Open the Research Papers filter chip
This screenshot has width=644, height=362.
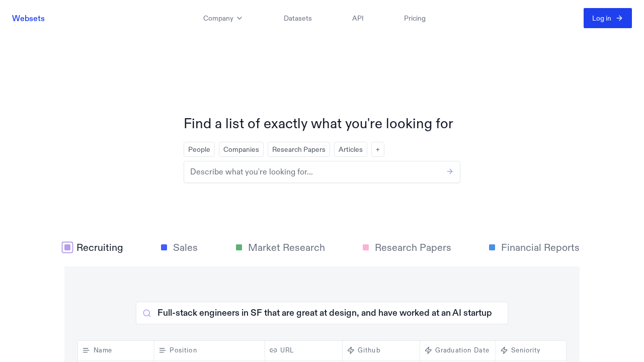tap(299, 149)
